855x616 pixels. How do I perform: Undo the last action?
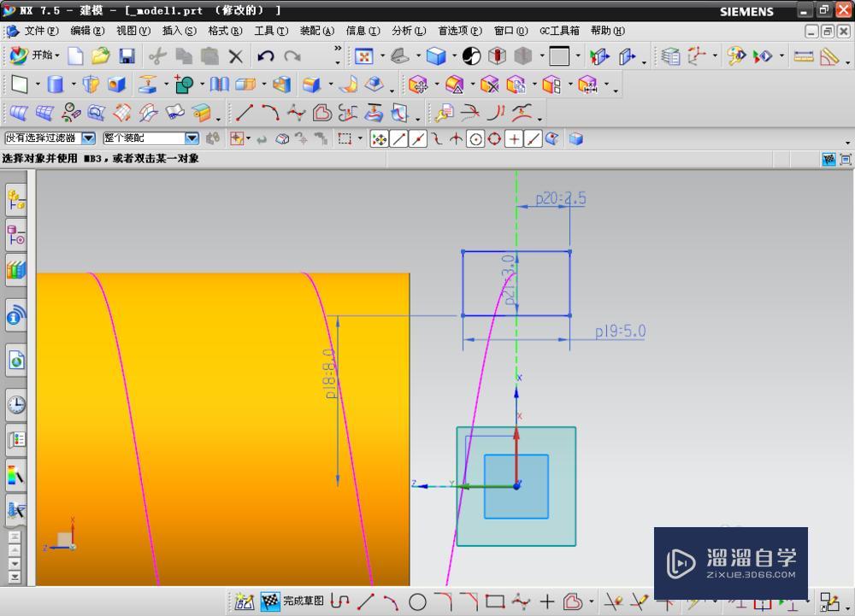[266, 56]
